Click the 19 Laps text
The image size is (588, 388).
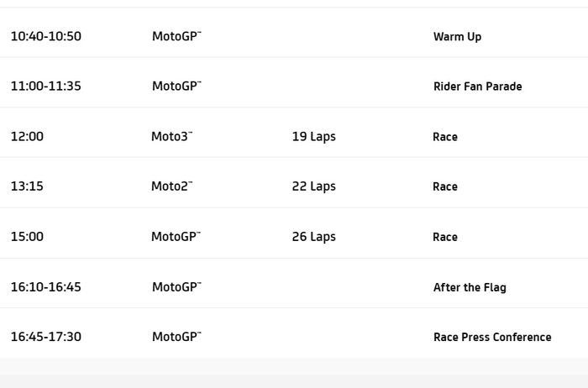[313, 136]
